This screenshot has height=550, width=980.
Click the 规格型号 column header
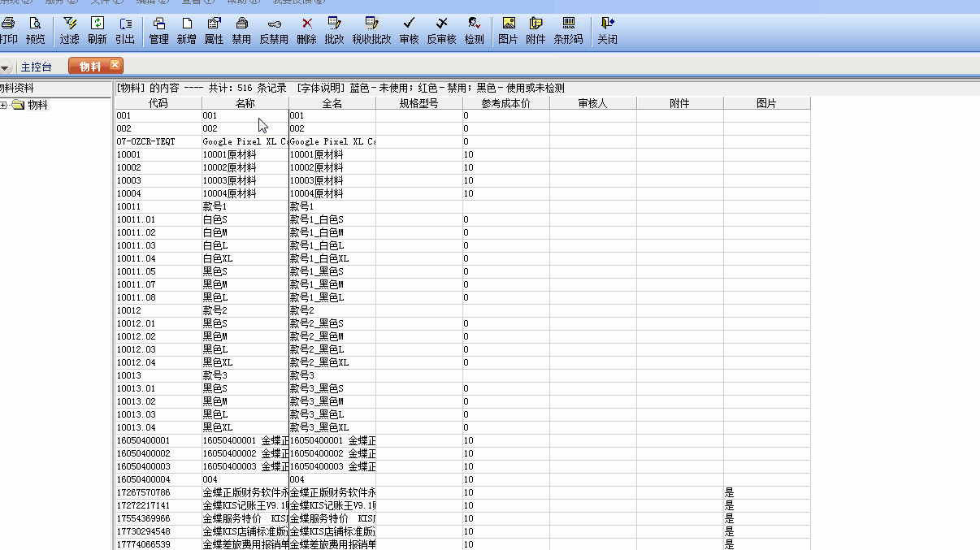click(x=419, y=103)
